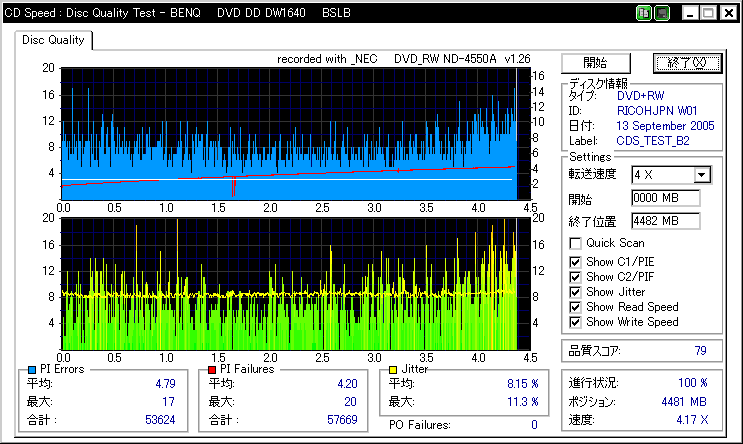Enable the Quick Scan checkbox

pos(575,244)
